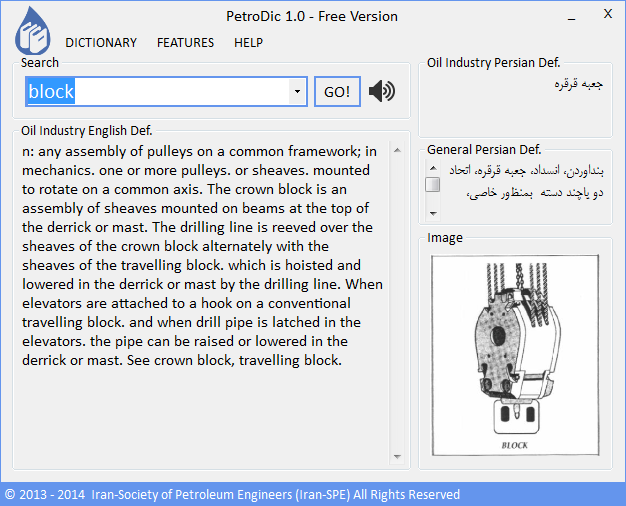Minimize the PetroDic window
Viewport: 626px width, 506px height.
[x=572, y=18]
